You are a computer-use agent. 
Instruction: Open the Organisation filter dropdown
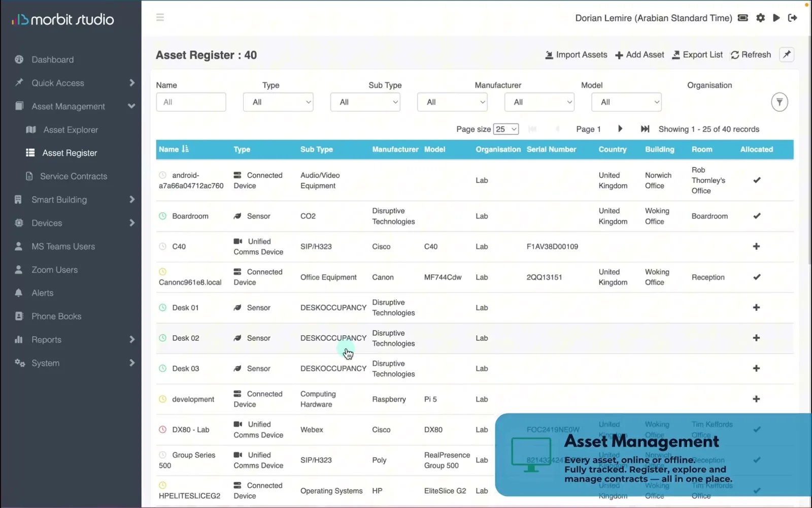(x=627, y=102)
